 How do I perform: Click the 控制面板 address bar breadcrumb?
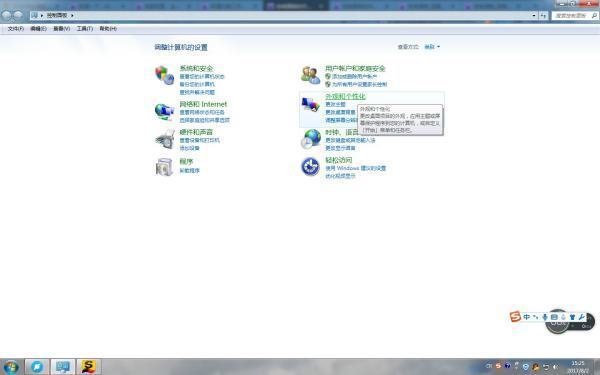click(57, 15)
